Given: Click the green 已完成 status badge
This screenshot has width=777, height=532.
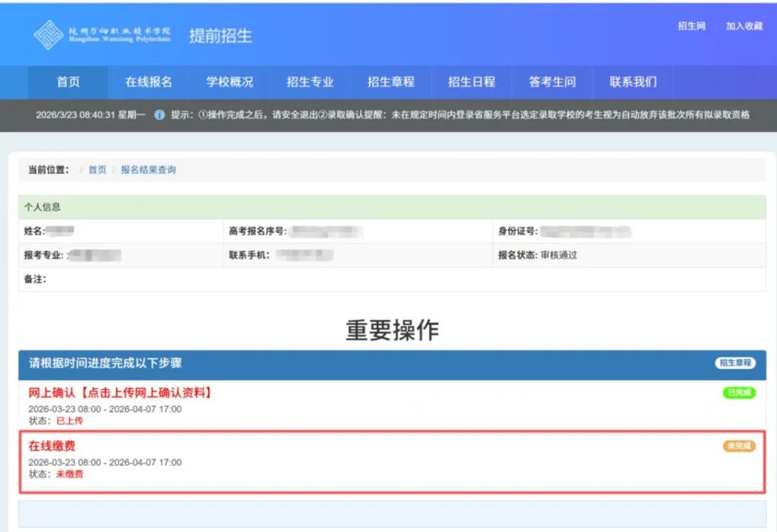Looking at the screenshot, I should click(740, 393).
